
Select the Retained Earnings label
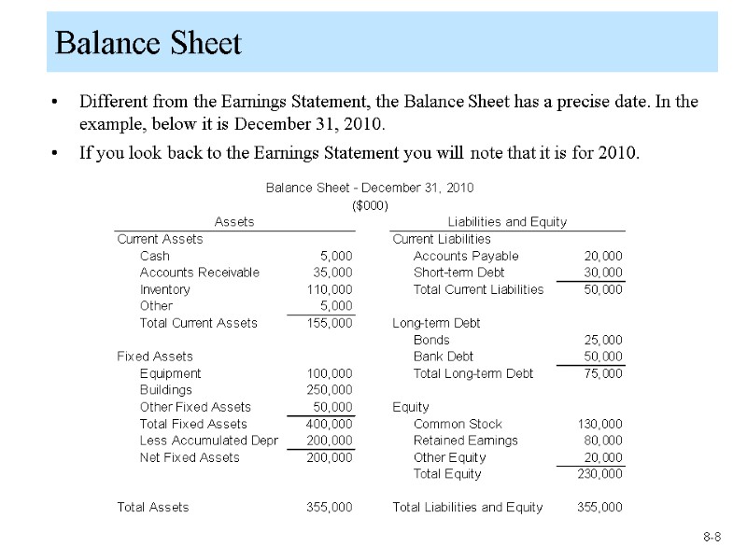pos(465,441)
